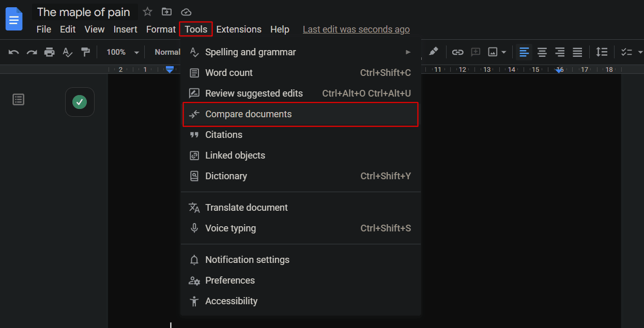This screenshot has width=644, height=328.
Task: Click the Print icon
Action: [49, 52]
